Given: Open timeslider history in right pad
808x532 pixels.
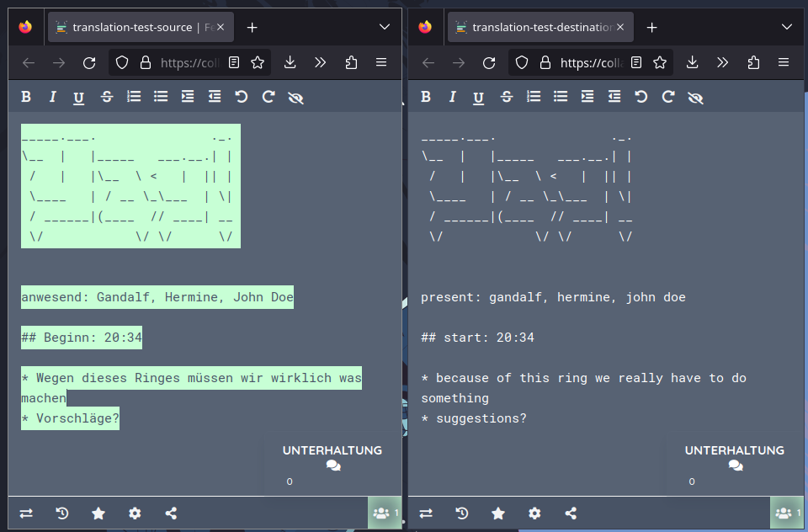Looking at the screenshot, I should pyautogui.click(x=462, y=513).
